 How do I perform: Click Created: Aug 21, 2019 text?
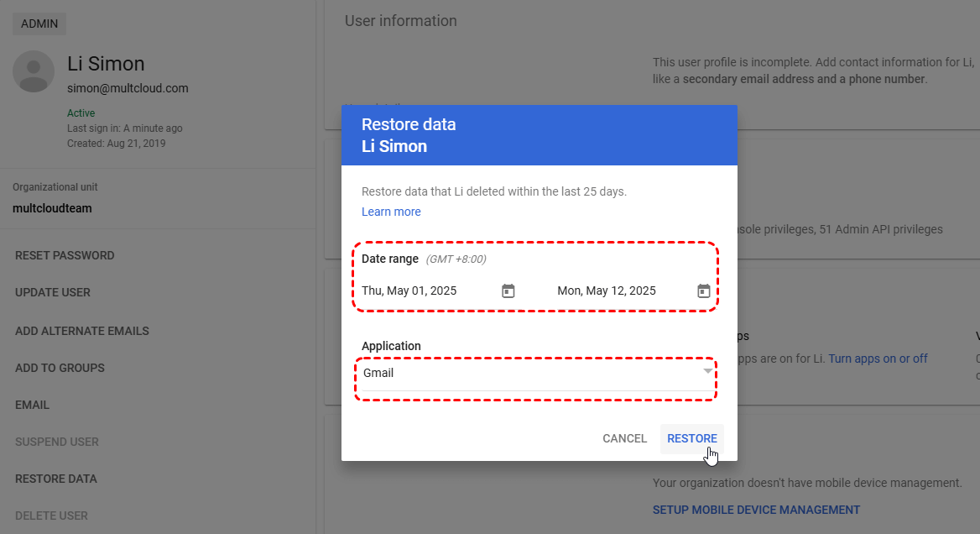tap(117, 144)
